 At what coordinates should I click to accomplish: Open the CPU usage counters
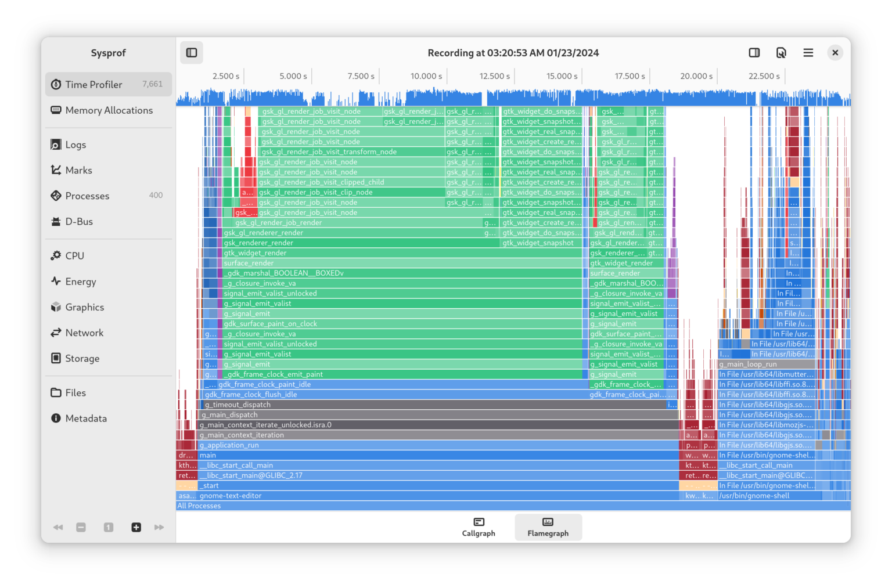pyautogui.click(x=74, y=255)
